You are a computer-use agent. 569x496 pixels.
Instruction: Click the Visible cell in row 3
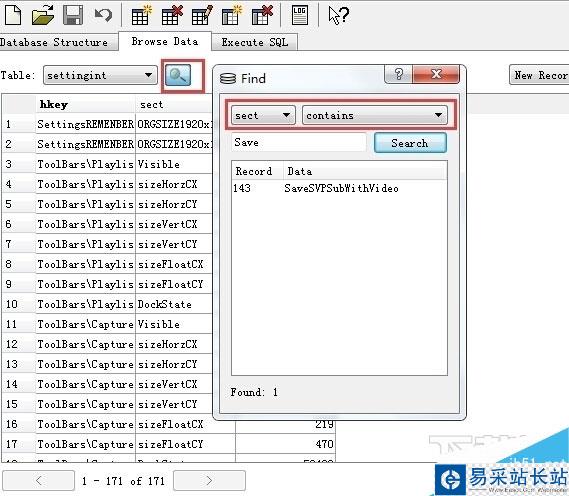tap(173, 164)
